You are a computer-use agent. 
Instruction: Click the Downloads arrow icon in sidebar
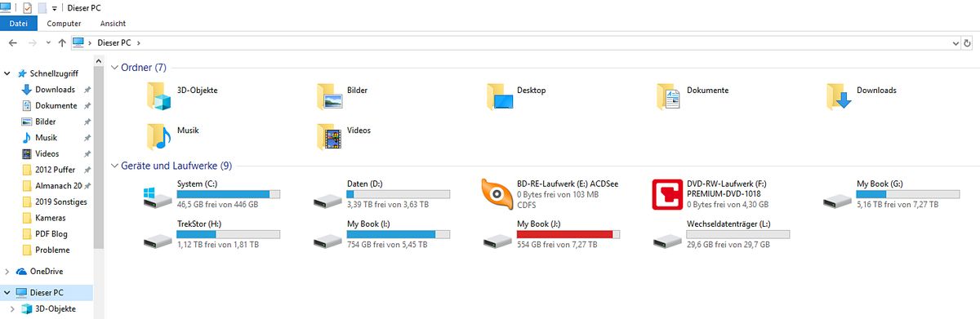coord(27,90)
